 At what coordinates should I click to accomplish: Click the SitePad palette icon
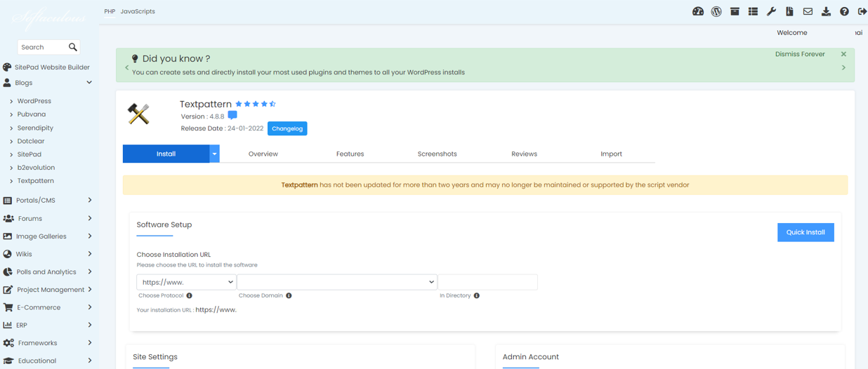point(7,67)
